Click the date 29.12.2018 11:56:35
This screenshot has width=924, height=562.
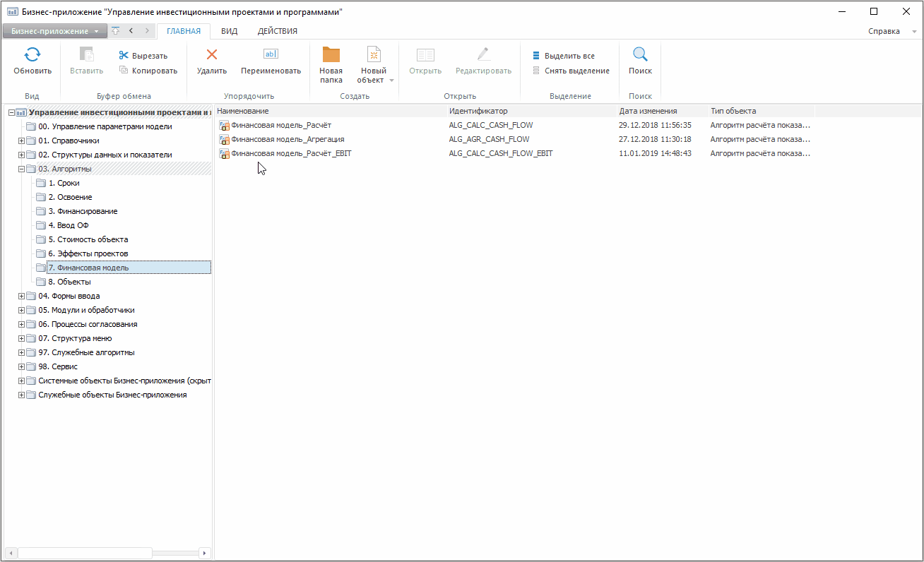coord(655,125)
